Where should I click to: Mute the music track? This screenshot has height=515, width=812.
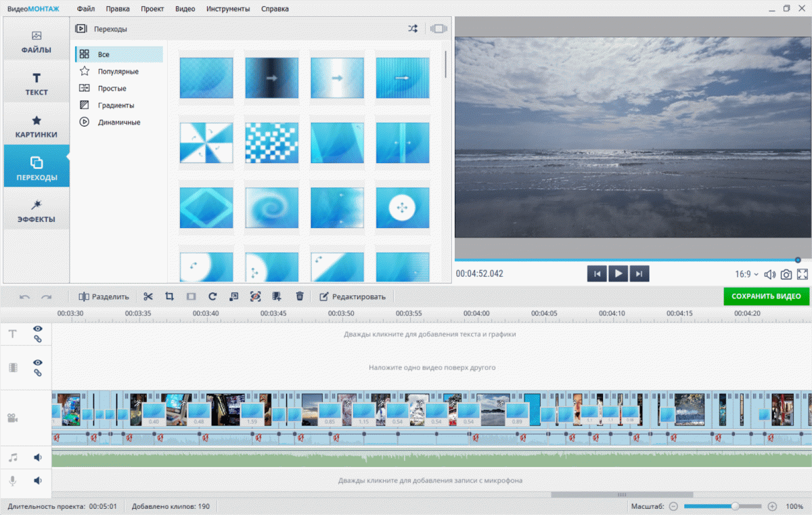[38, 457]
